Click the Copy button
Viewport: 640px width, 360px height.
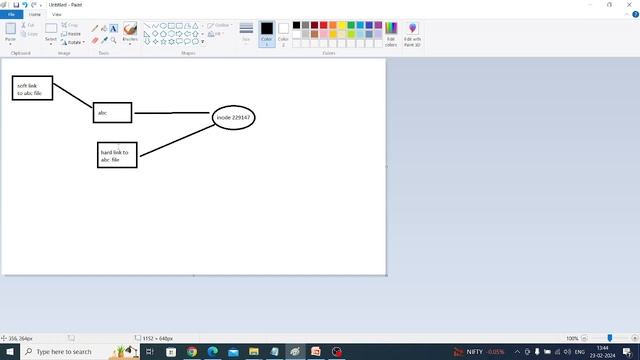click(29, 34)
